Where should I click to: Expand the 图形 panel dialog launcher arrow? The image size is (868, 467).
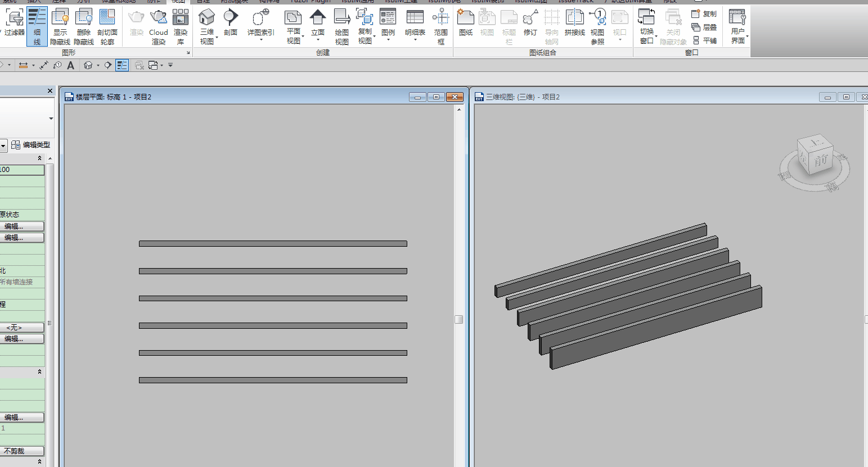188,53
